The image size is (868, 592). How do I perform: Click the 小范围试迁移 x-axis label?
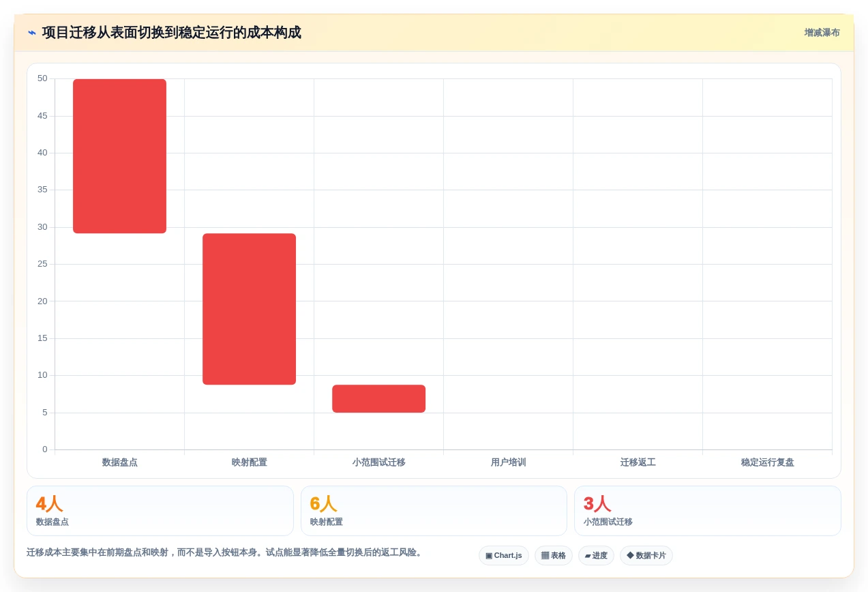pyautogui.click(x=378, y=462)
